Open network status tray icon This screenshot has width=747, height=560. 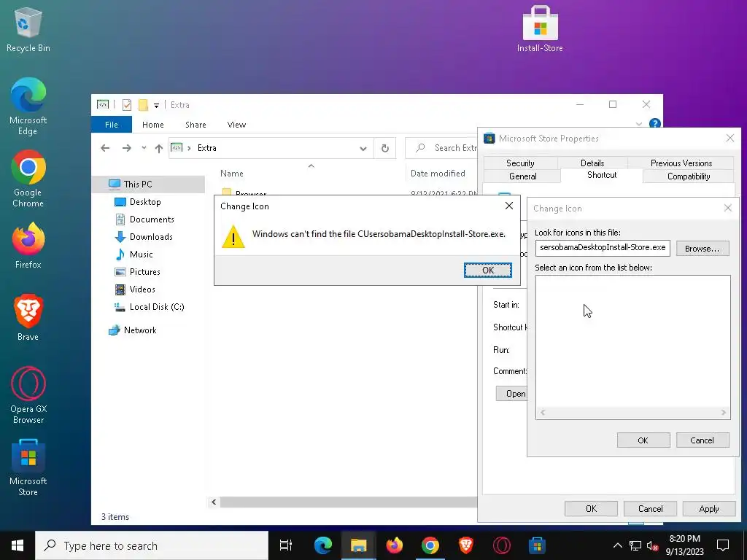pos(635,545)
